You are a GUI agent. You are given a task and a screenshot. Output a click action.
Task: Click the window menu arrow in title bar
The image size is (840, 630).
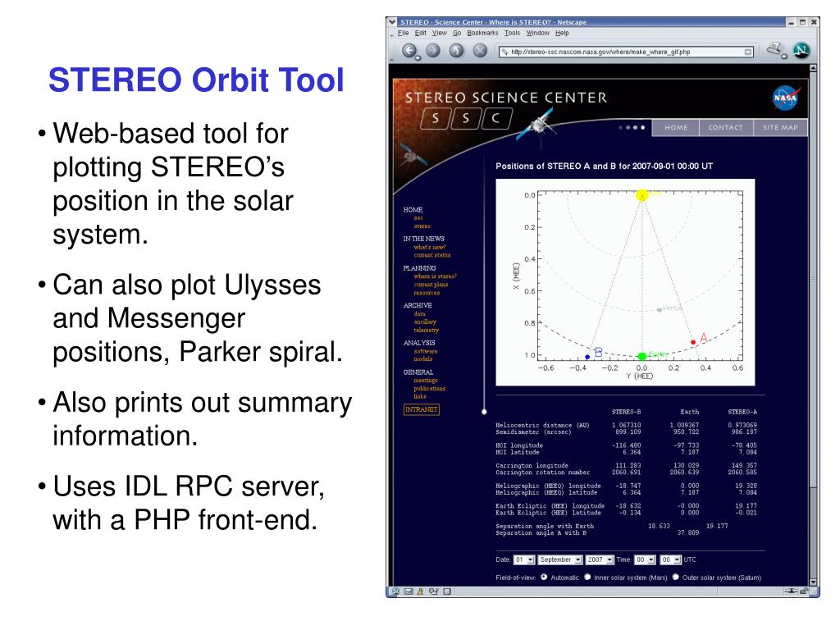point(393,22)
